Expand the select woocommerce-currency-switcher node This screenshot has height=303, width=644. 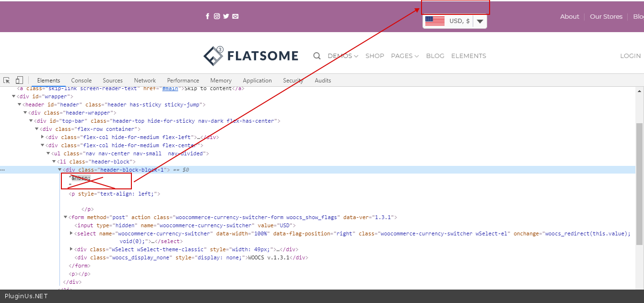coord(71,233)
